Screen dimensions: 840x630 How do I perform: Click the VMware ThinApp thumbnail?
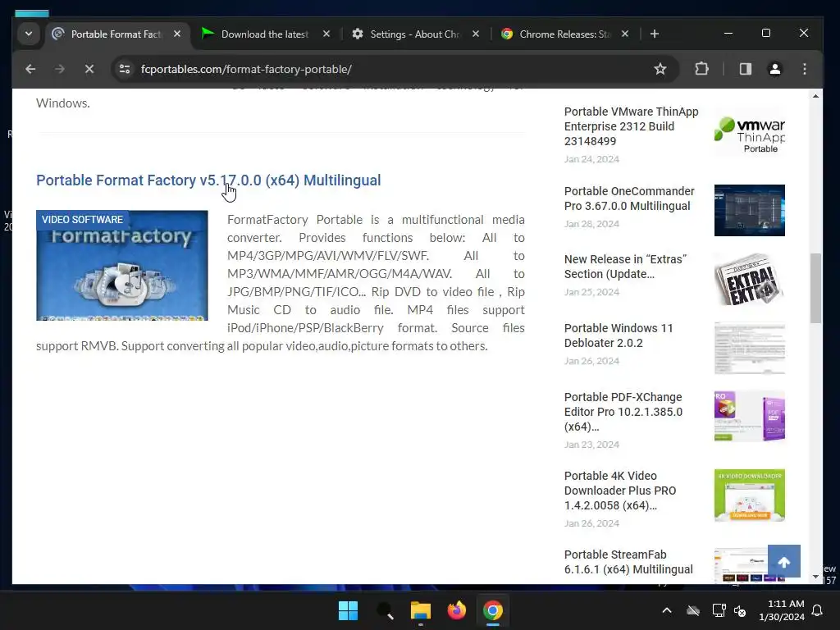[x=750, y=133]
